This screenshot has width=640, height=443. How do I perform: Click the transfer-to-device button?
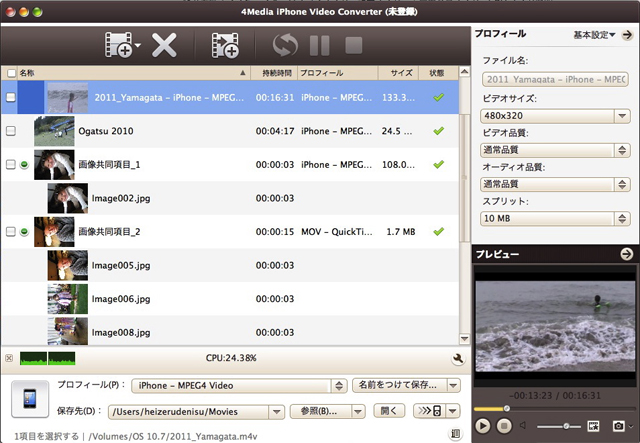click(x=429, y=411)
